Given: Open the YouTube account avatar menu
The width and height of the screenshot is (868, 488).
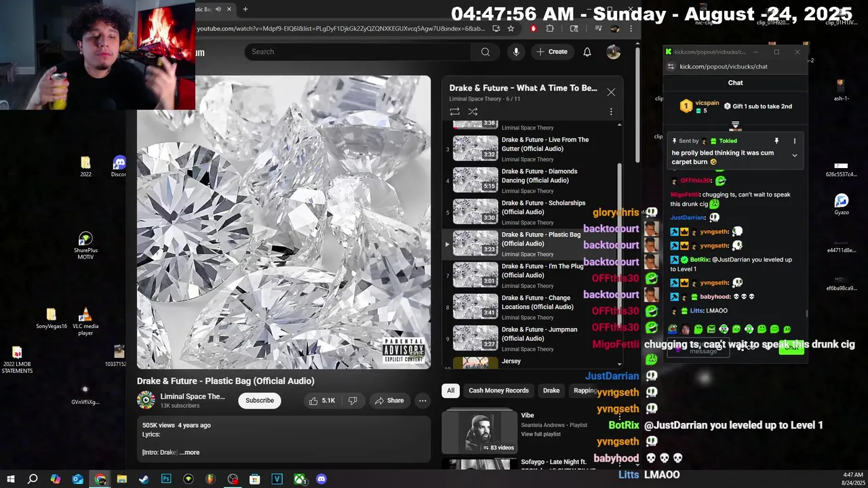Looking at the screenshot, I should tap(613, 52).
